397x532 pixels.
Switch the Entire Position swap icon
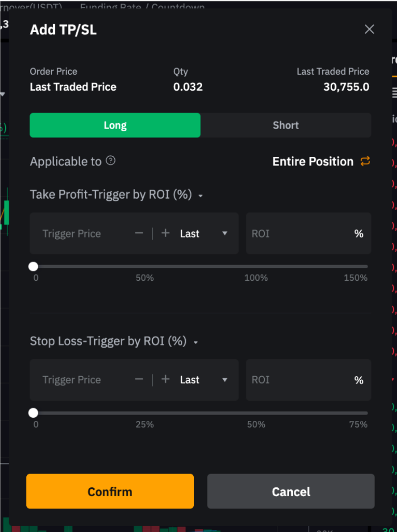click(365, 161)
